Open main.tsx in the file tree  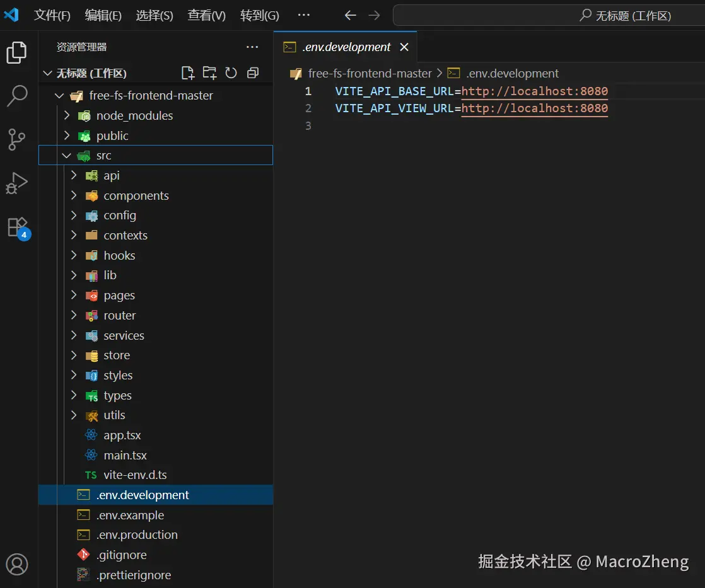[125, 456]
